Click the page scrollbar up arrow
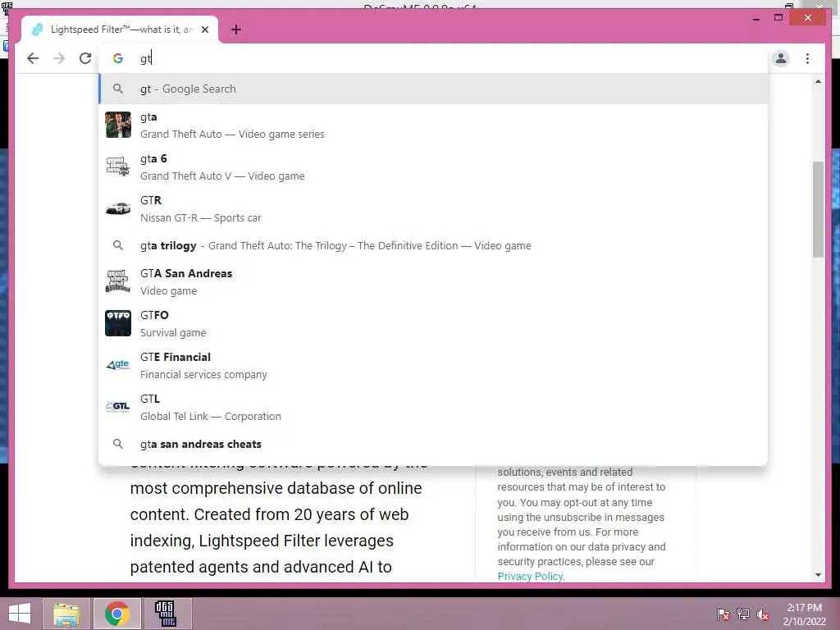 point(818,81)
